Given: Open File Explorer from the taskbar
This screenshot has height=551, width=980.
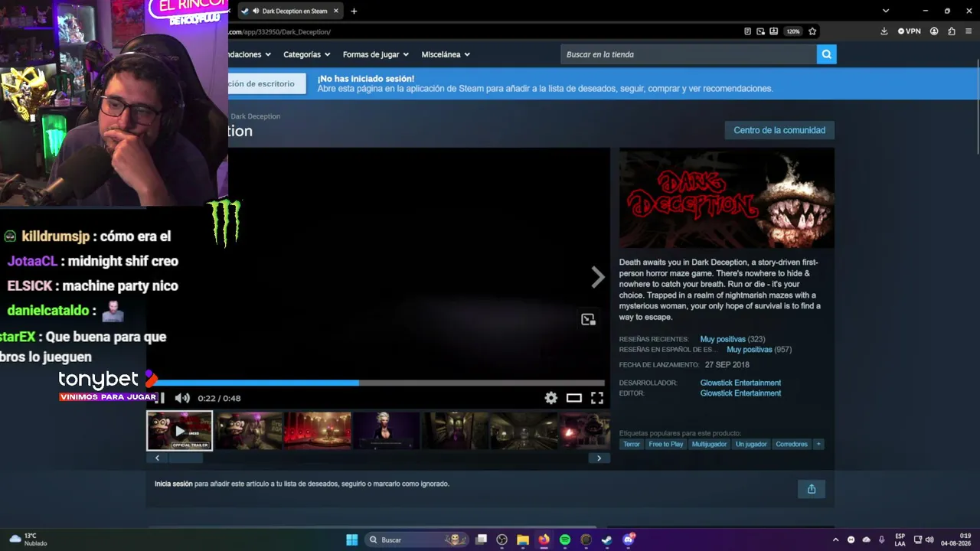Looking at the screenshot, I should point(523,540).
